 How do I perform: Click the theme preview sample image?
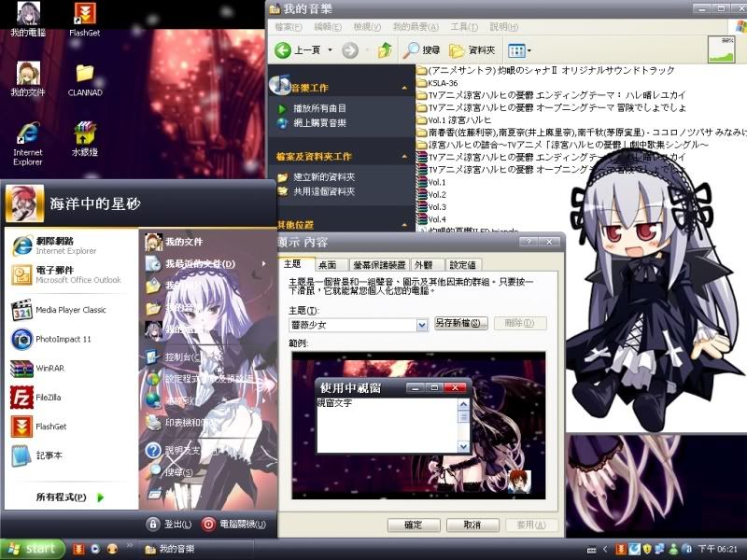coord(418,426)
